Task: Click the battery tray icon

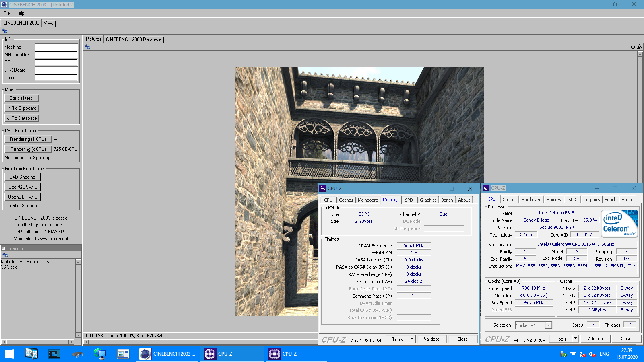Action: tap(573, 354)
